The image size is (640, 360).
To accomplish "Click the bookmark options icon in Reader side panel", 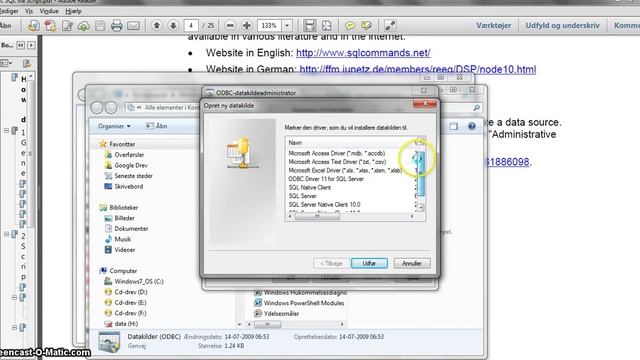I will pos(7,63).
